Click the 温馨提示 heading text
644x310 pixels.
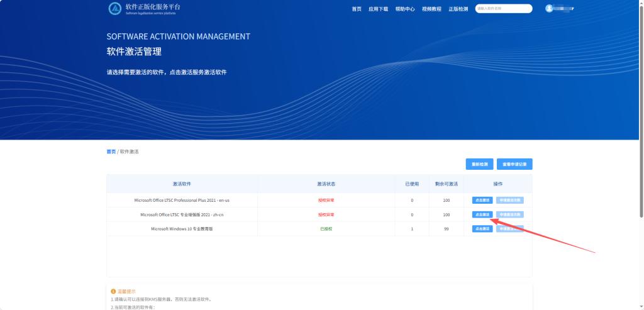[x=126, y=291]
